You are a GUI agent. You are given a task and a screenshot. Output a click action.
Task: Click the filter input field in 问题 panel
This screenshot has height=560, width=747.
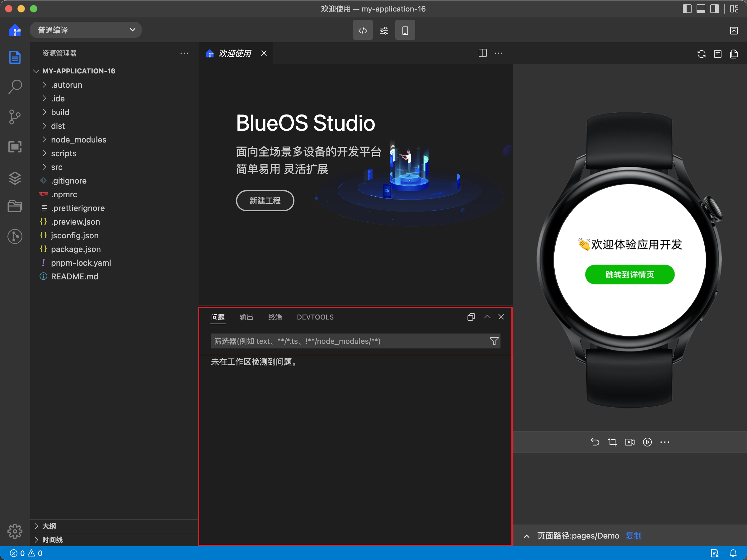click(x=347, y=341)
